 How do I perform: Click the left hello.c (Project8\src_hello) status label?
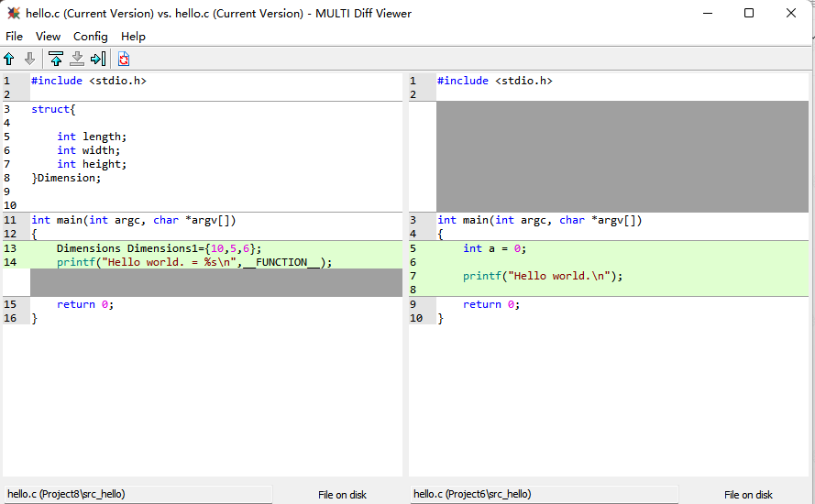coord(66,494)
